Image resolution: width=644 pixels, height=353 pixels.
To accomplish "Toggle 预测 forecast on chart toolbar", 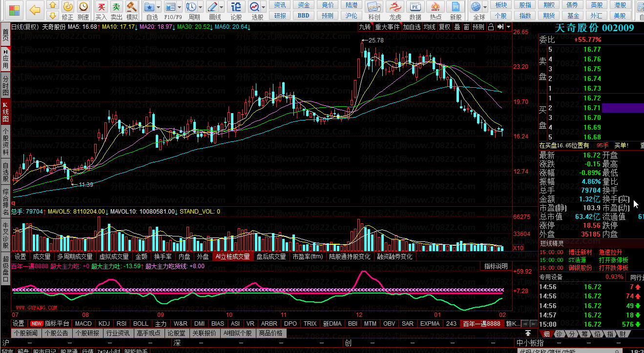I will tap(479, 27).
